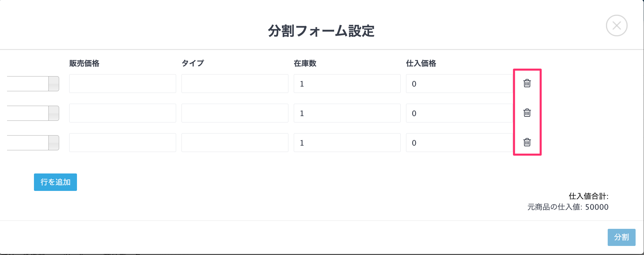644x255 pixels.
Task: Focus third row 販売価格 field
Action: (x=123, y=143)
